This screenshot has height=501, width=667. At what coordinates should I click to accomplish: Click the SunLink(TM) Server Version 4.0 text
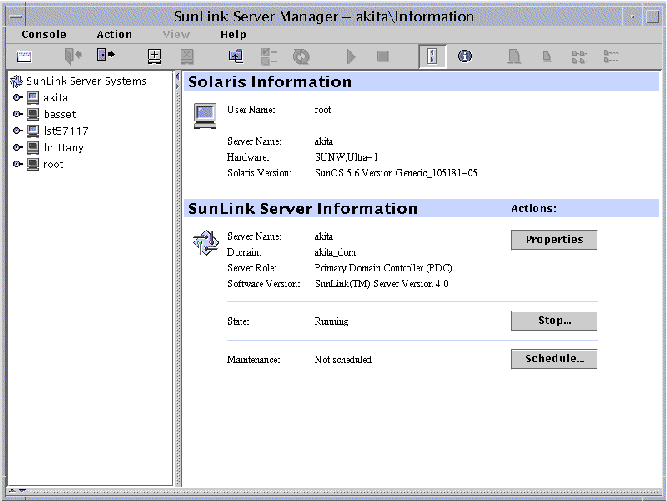click(x=381, y=284)
